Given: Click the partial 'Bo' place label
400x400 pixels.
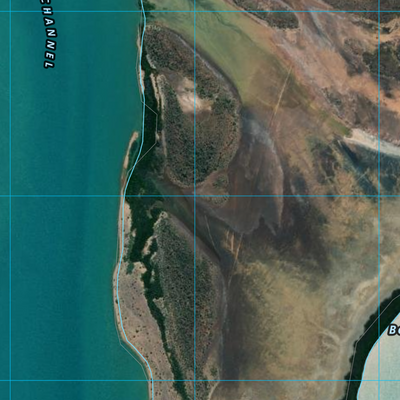Looking at the screenshot, I should tap(394, 330).
